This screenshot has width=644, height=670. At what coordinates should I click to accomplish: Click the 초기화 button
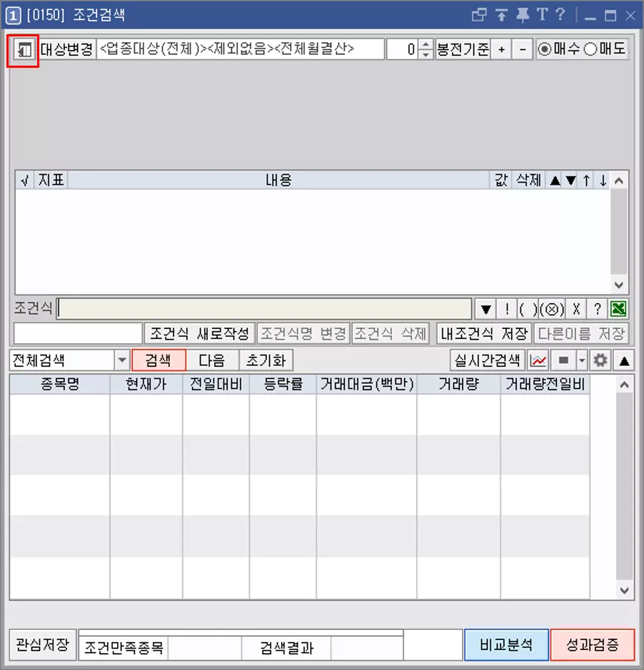(266, 360)
